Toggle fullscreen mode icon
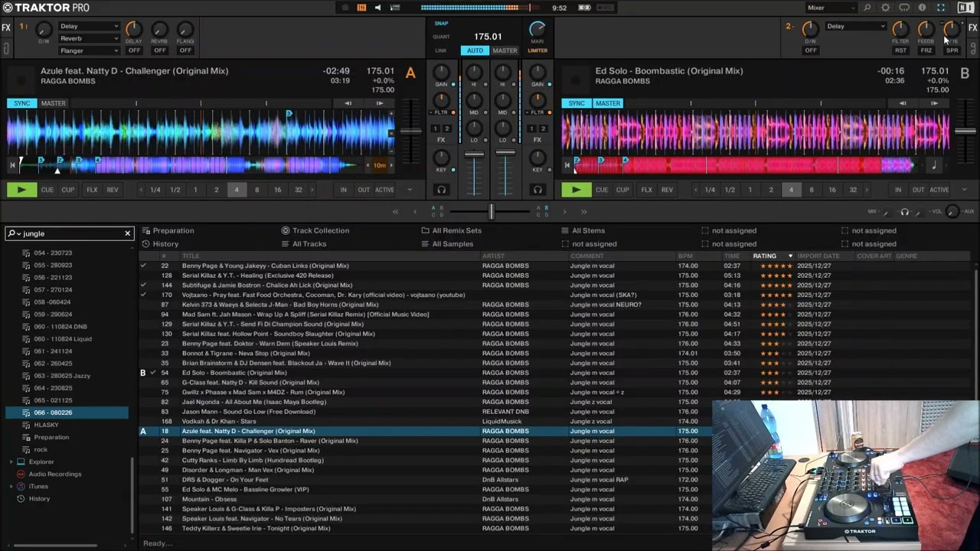 941,8
